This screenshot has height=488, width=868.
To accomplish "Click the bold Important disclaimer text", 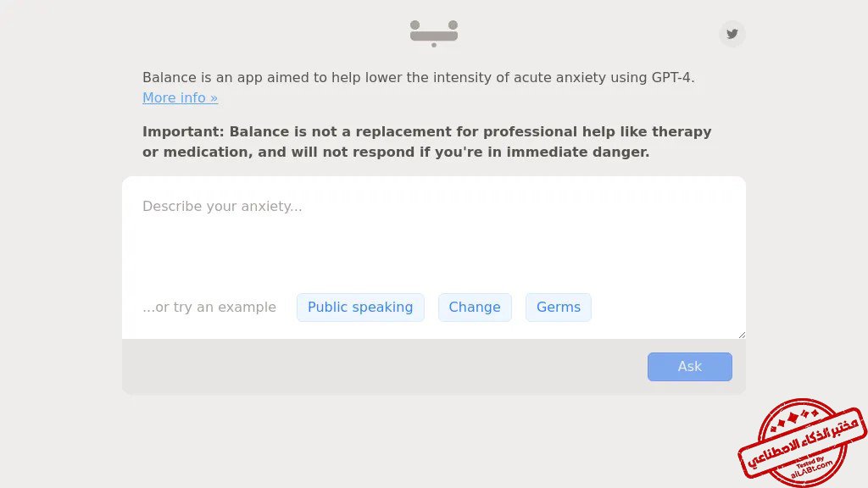I will tap(426, 142).
